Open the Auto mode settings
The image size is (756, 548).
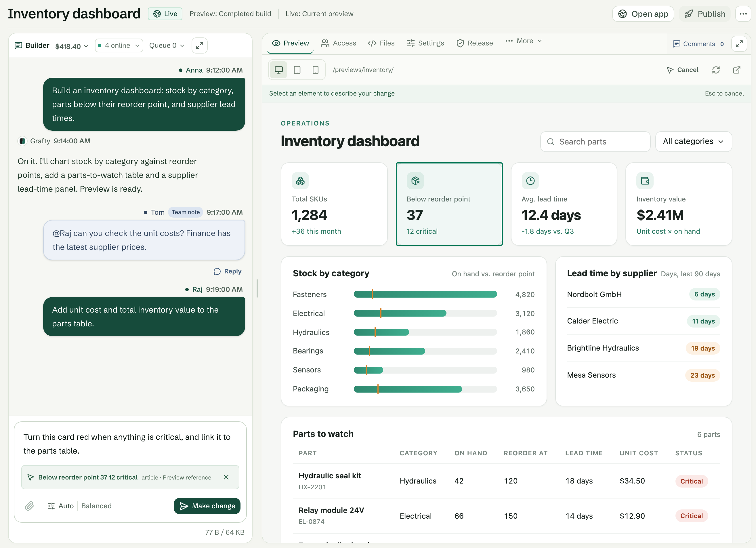(x=60, y=506)
